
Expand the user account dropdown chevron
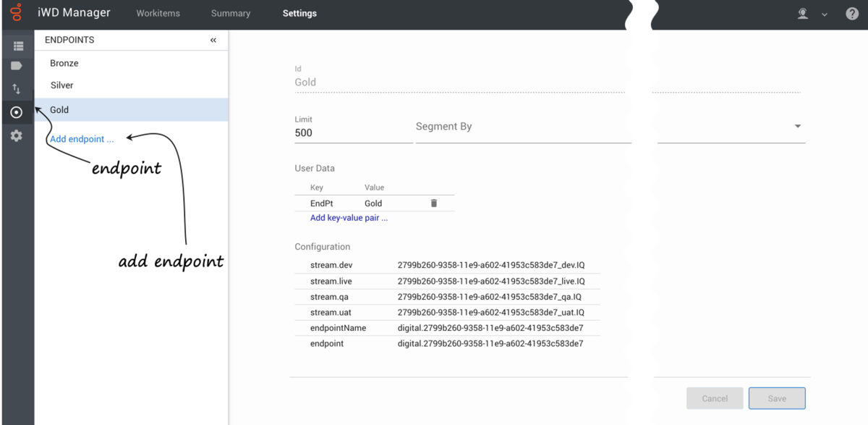824,14
